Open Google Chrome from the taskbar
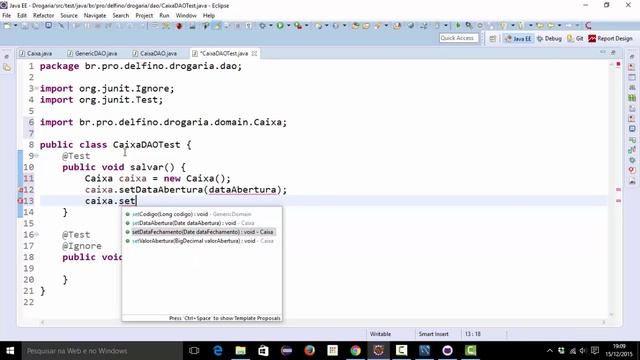 pyautogui.click(x=356, y=351)
